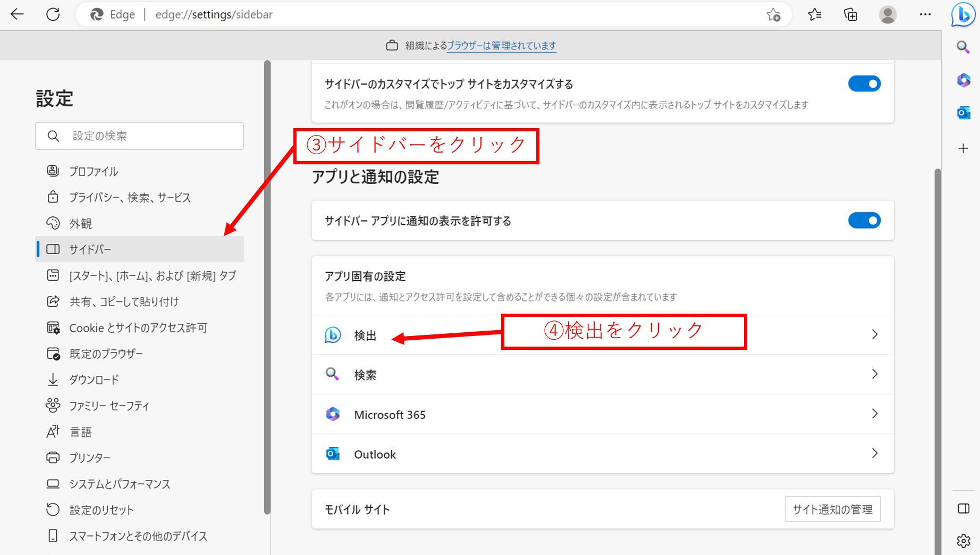Image resolution: width=980 pixels, height=555 pixels.
Task: Open the Collections icon in toolbar
Action: pyautogui.click(x=850, y=15)
